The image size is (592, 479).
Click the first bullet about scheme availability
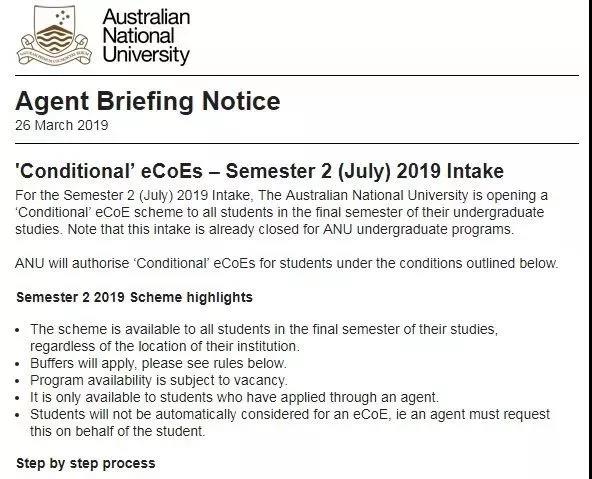coord(264,337)
